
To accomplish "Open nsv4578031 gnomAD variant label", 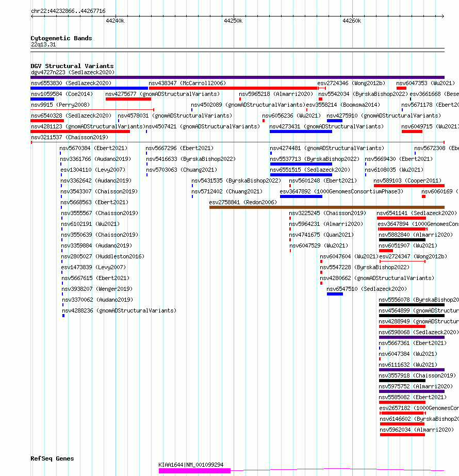I will point(175,116).
